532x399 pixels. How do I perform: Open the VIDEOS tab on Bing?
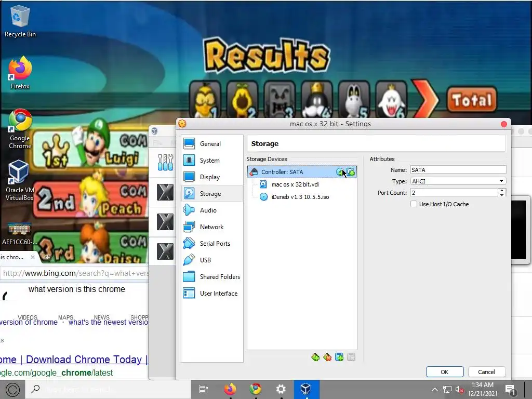(28, 317)
